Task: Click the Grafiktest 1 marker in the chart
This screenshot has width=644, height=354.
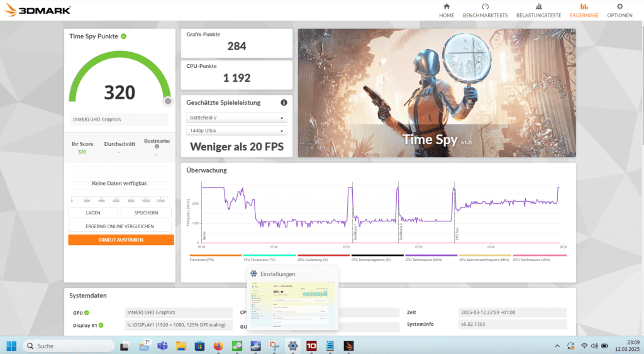Action: 356,233
